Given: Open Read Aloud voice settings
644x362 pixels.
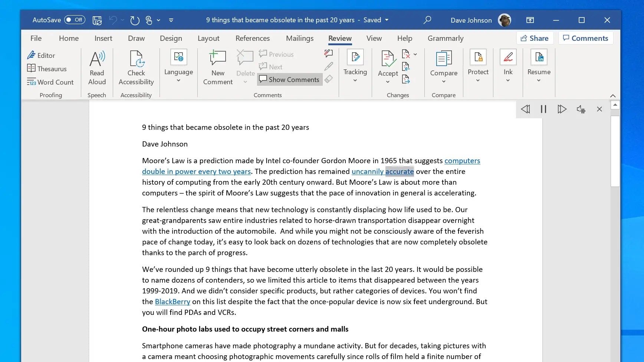Looking at the screenshot, I should (x=581, y=109).
